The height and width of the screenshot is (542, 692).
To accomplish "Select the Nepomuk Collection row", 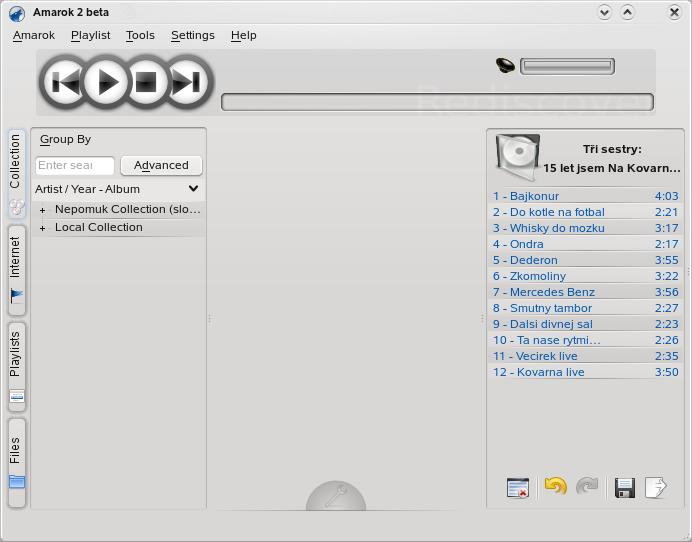I will (119, 209).
